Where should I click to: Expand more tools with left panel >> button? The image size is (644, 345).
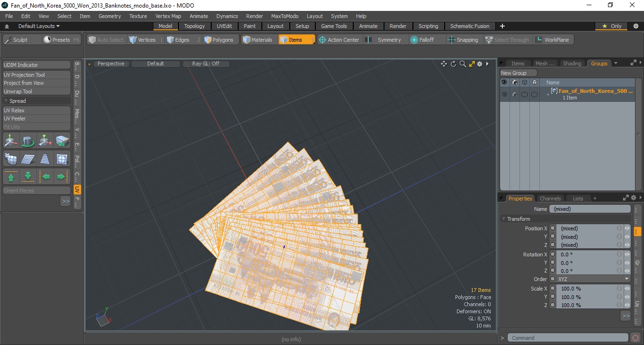(65, 201)
